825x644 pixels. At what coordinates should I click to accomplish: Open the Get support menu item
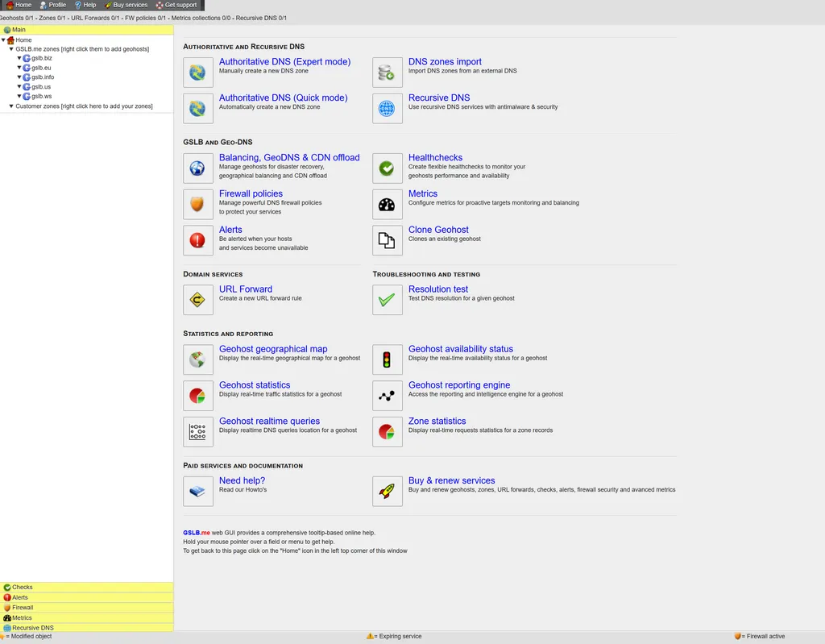(x=176, y=5)
